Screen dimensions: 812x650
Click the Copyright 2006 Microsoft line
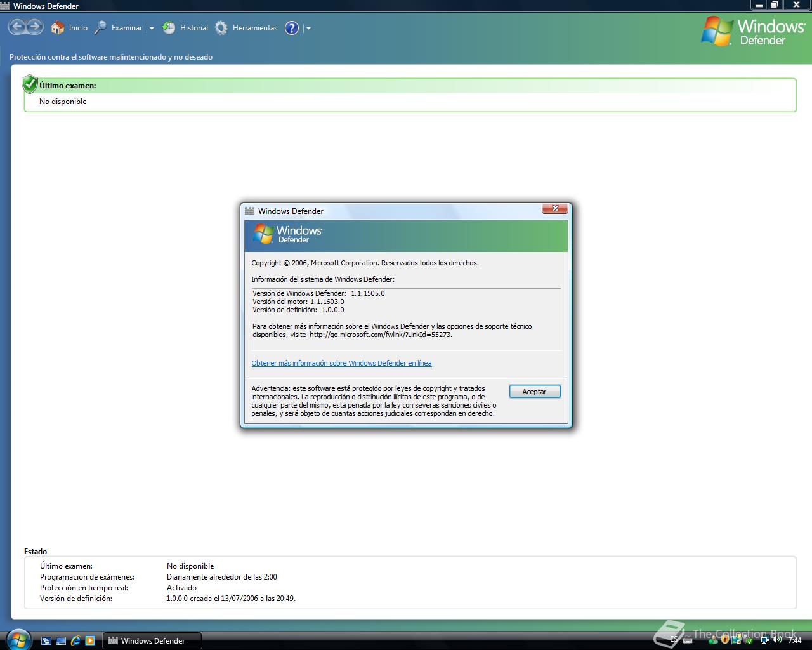[x=365, y=263]
